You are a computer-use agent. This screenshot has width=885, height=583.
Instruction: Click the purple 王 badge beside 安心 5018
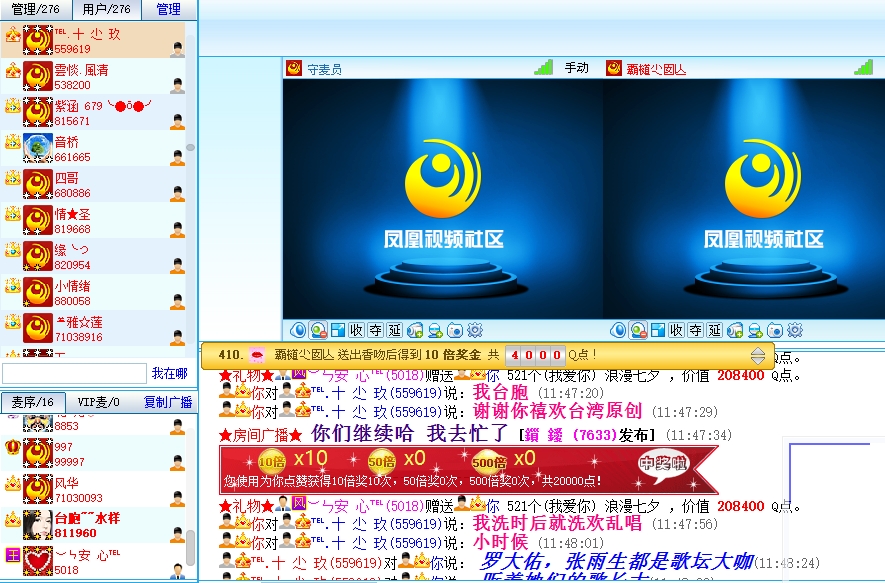coord(12,555)
